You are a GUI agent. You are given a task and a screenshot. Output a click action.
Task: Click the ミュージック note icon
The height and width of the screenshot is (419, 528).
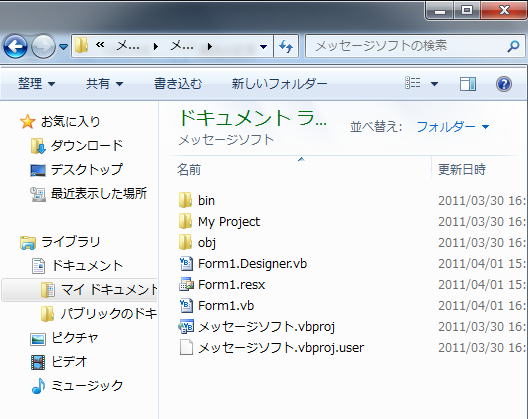tap(38, 386)
